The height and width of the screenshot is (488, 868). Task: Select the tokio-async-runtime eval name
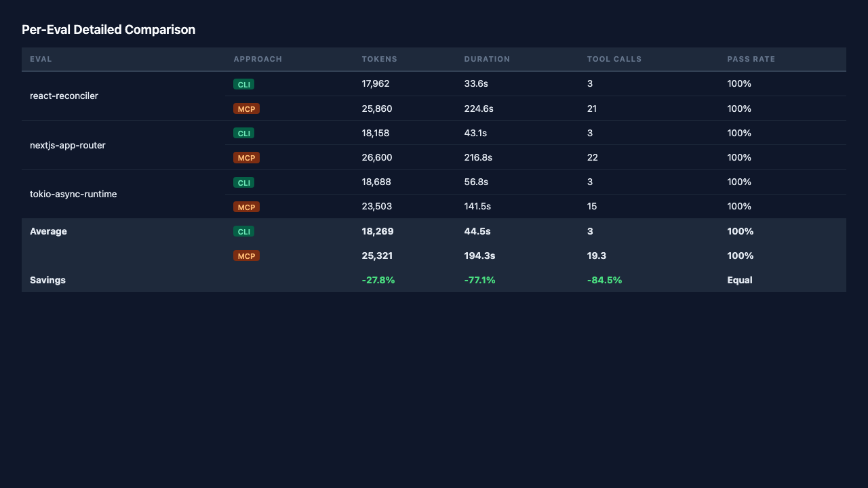coord(73,194)
